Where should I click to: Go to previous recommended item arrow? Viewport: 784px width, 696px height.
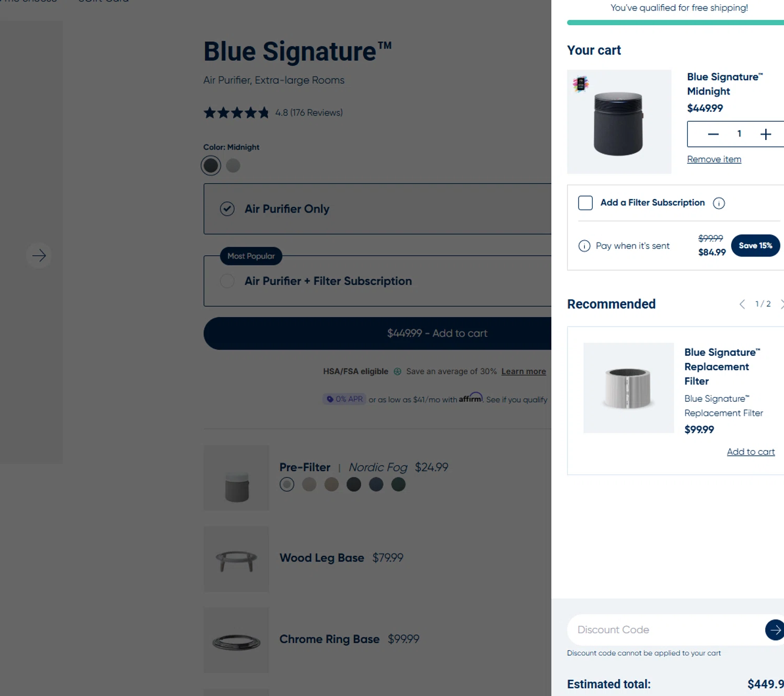pos(742,304)
